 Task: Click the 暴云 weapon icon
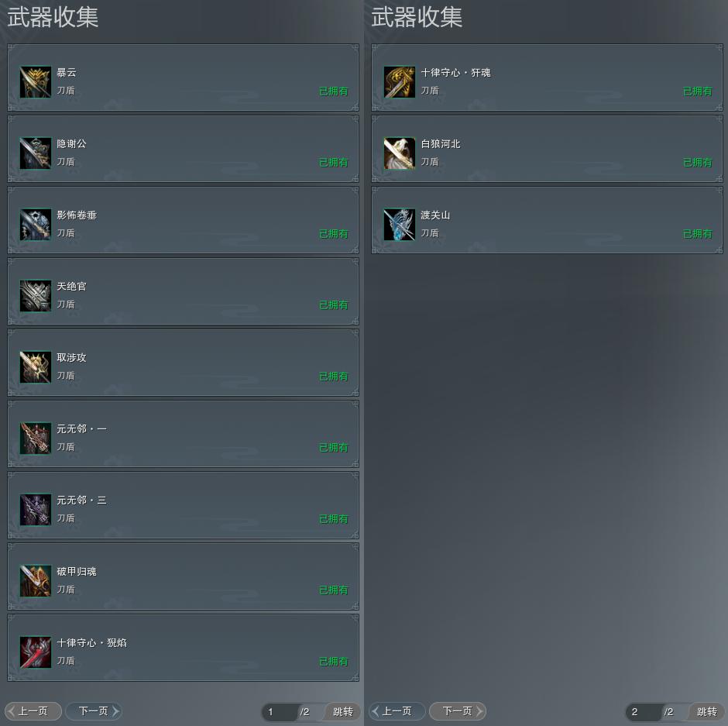[36, 82]
